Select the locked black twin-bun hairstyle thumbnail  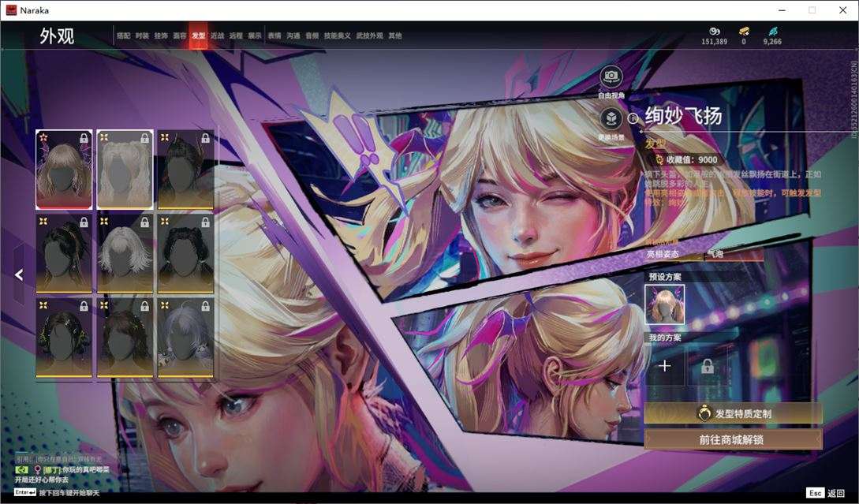pos(185,253)
